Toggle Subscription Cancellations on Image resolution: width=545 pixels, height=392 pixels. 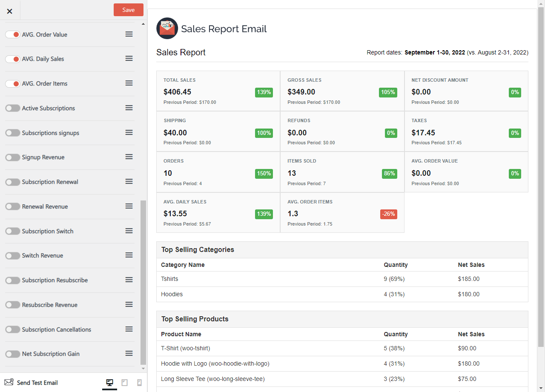13,329
